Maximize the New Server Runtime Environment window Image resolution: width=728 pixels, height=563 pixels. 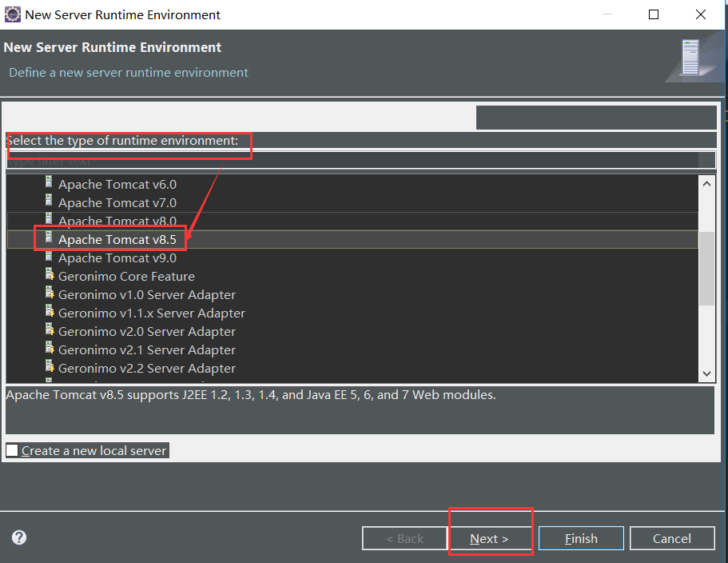pos(653,14)
